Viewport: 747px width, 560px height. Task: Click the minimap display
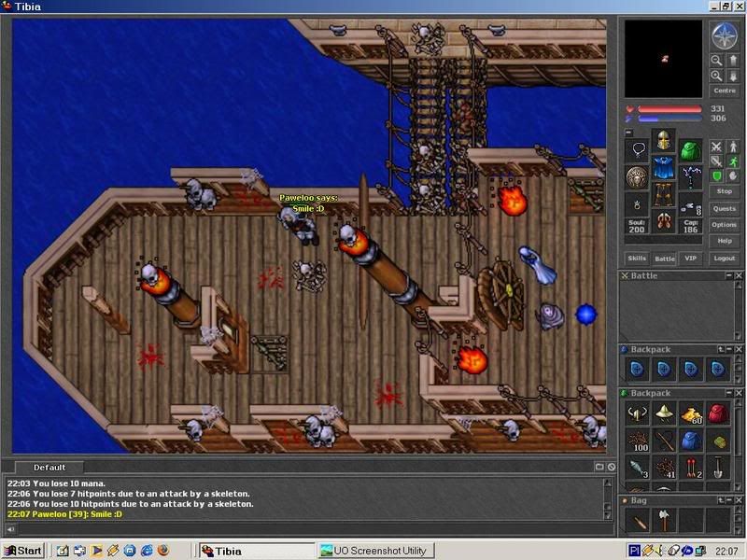[664, 59]
